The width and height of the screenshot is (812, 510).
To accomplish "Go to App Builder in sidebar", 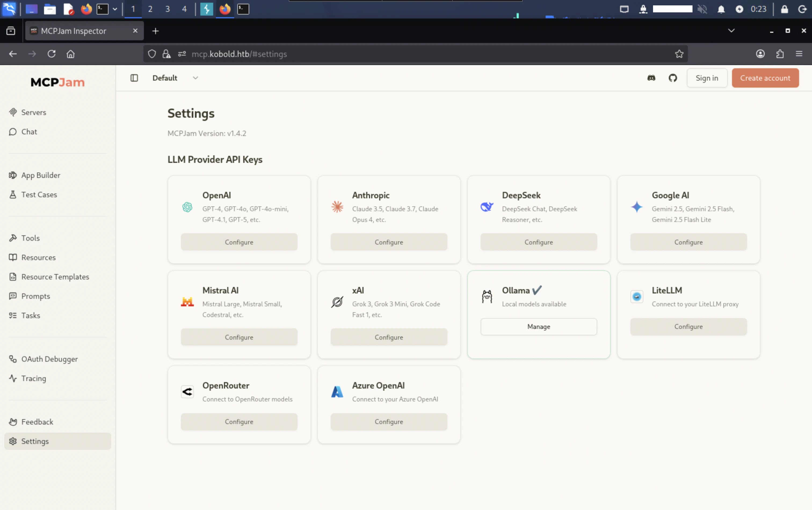I will pyautogui.click(x=58, y=175).
